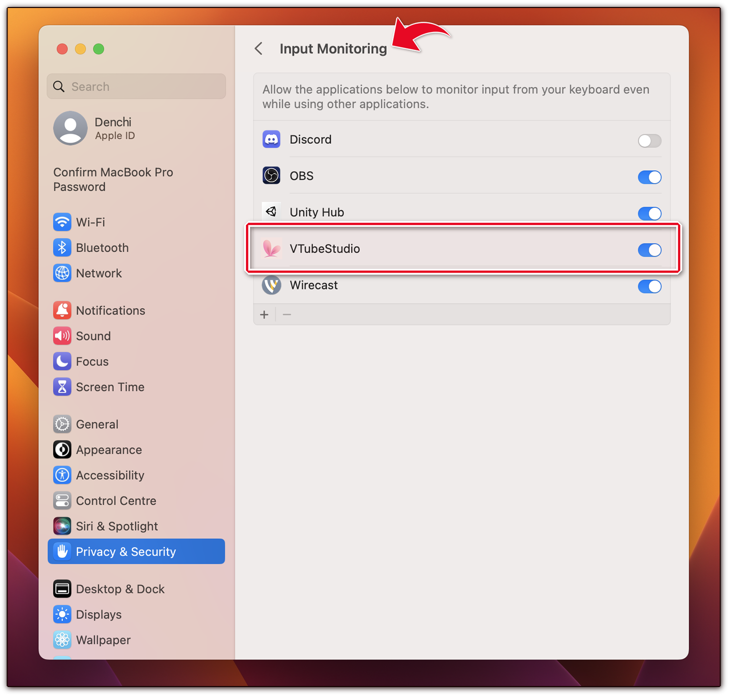Image resolution: width=731 pixels, height=700 pixels.
Task: Open the Wi-Fi settings pane
Action: point(136,222)
